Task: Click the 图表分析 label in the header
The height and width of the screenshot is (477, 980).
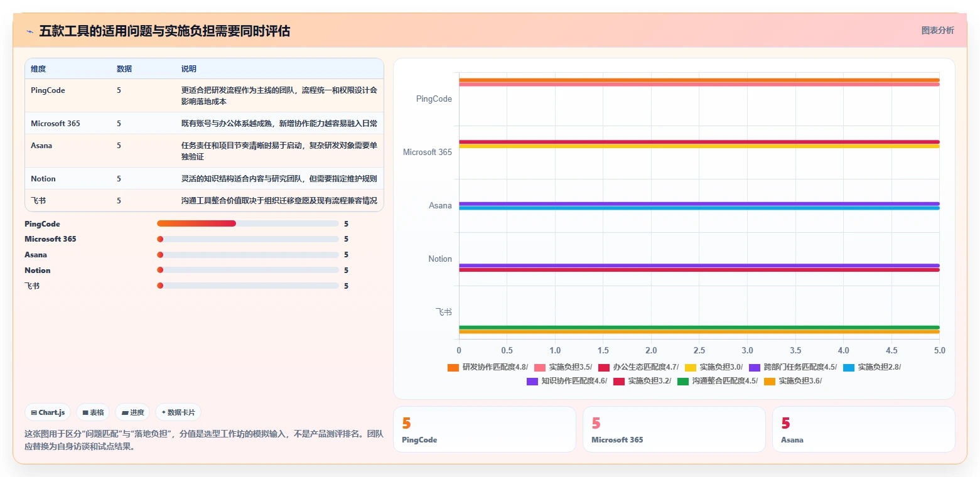Action: click(x=937, y=31)
